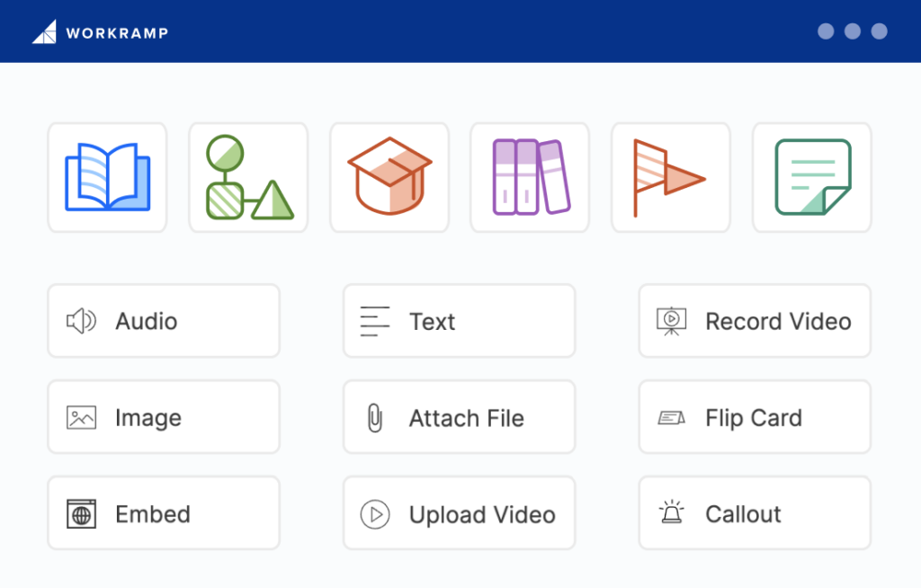Click the presentation screen icon by Record Video
The width and height of the screenshot is (921, 588).
click(x=671, y=321)
